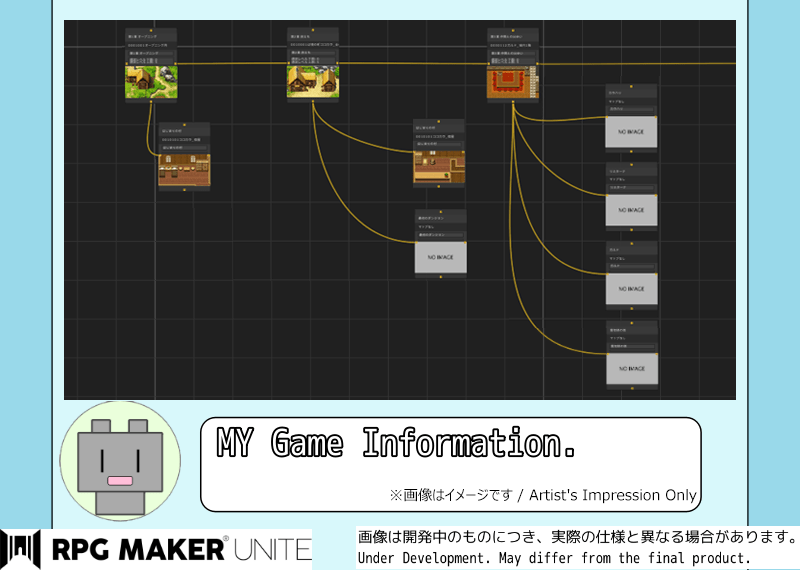Screen dimensions: 800x570
Task: Click the name field in the red carpet room node
Action: coord(512,52)
